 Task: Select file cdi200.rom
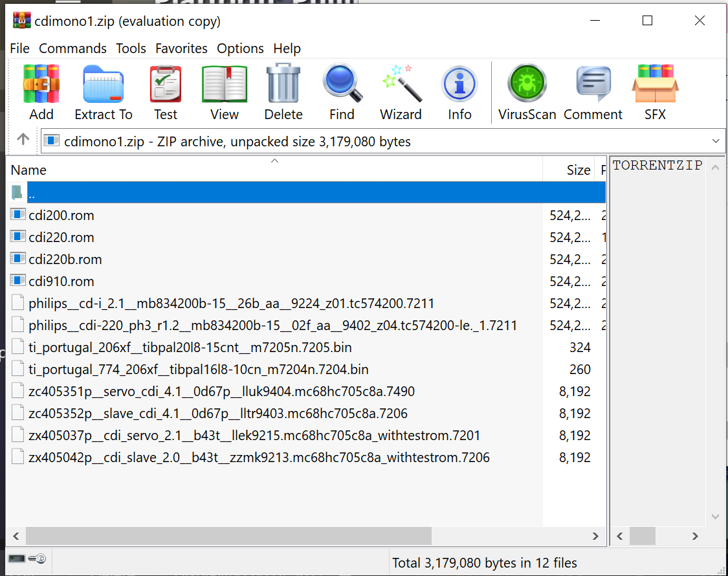pyautogui.click(x=61, y=215)
